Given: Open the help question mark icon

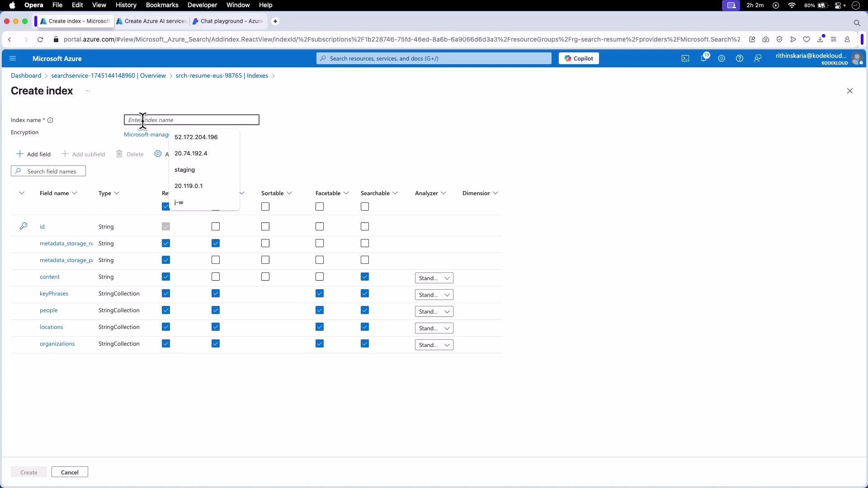Looking at the screenshot, I should click(x=740, y=58).
